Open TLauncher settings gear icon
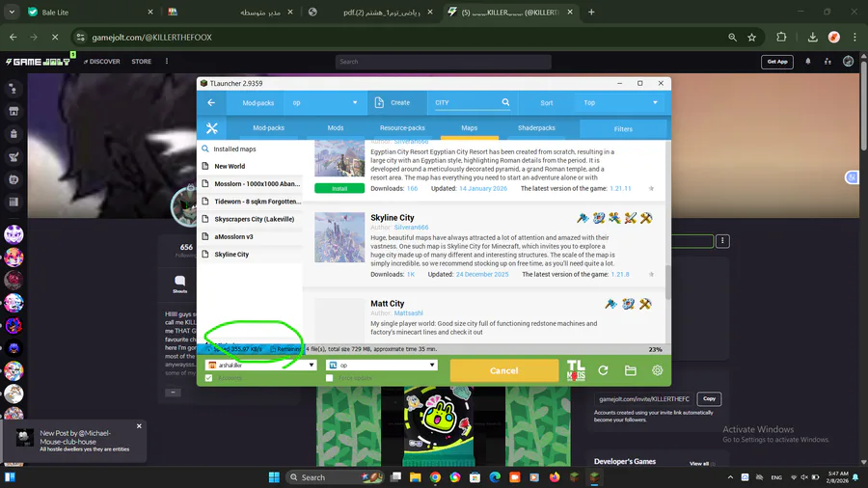Viewport: 868px width, 488px height. tap(657, 370)
